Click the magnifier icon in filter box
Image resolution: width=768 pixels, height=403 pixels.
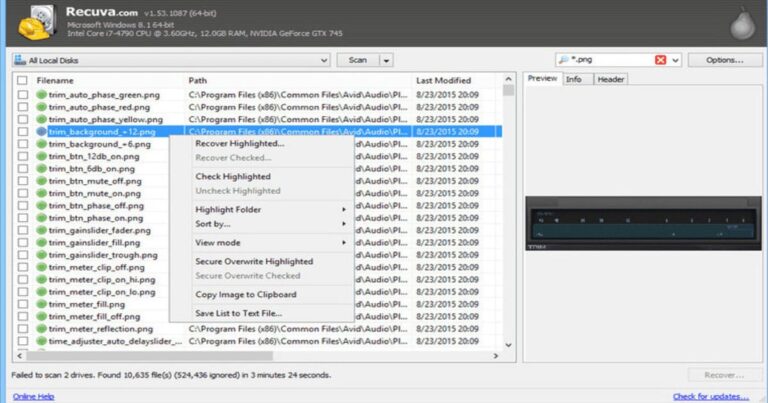tap(564, 60)
